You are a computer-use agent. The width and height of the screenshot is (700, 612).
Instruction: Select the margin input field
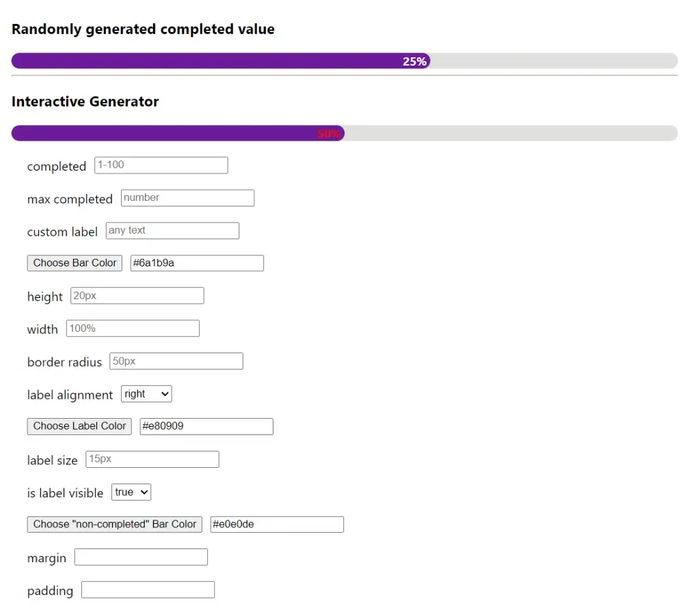coord(141,557)
